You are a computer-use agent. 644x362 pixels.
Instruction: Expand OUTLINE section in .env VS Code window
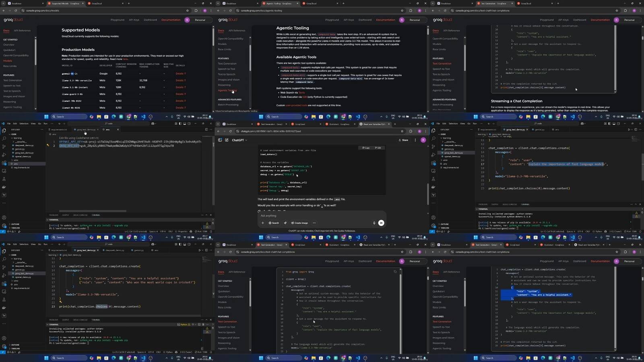tap(15, 224)
